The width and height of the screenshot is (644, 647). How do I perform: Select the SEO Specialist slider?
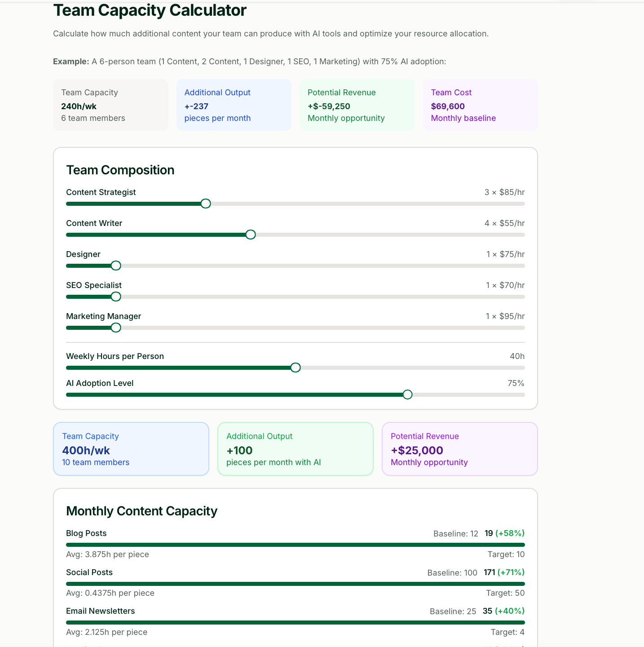pyautogui.click(x=115, y=297)
